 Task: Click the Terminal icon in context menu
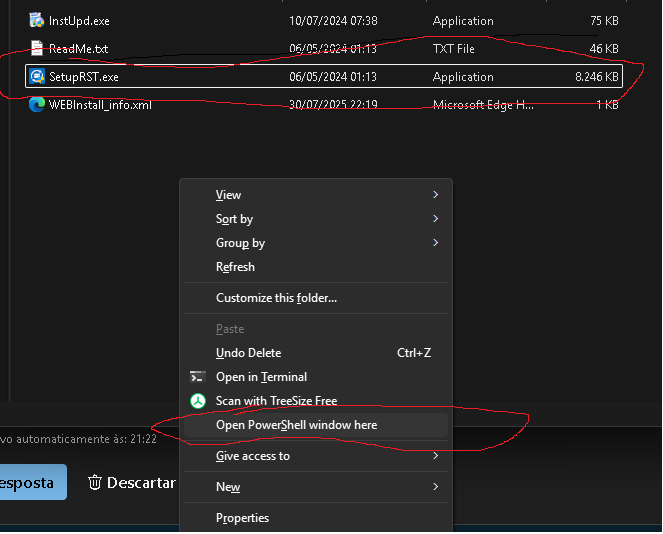coord(197,377)
